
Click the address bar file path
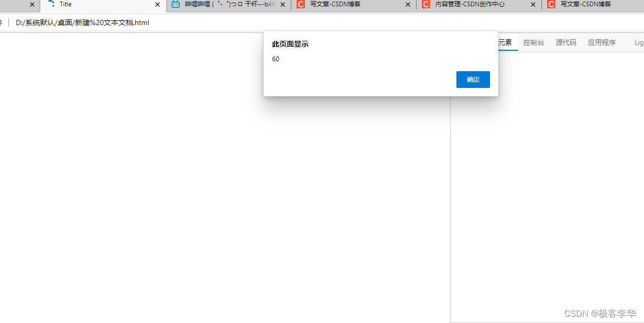click(82, 23)
